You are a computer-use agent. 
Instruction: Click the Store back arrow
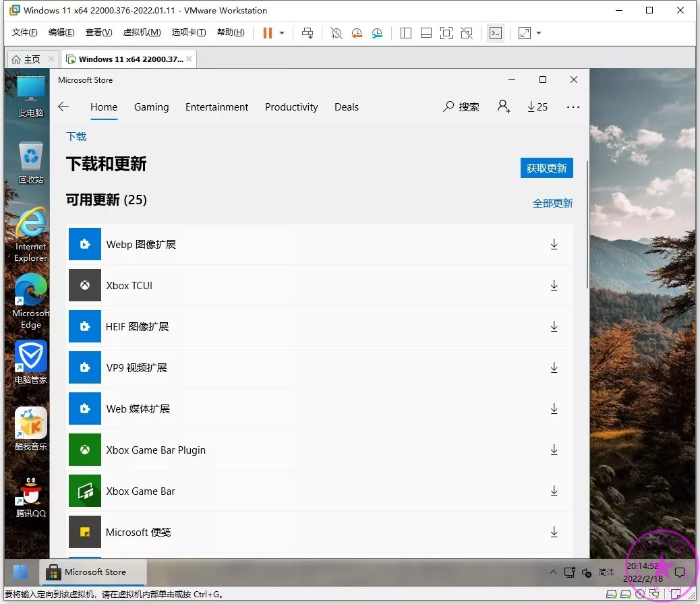(x=63, y=107)
